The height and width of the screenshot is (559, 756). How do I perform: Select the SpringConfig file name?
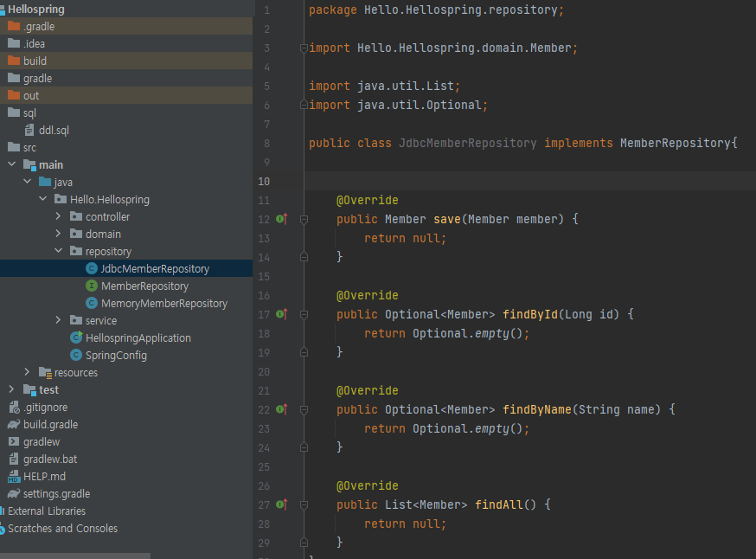[116, 356]
